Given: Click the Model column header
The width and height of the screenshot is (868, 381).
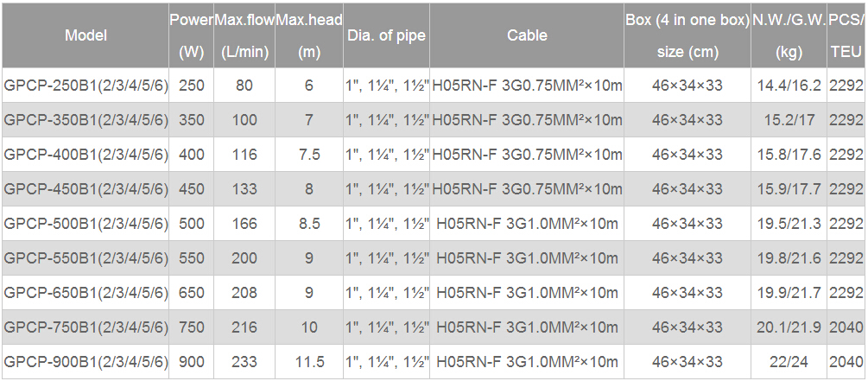Looking at the screenshot, I should pos(86,35).
